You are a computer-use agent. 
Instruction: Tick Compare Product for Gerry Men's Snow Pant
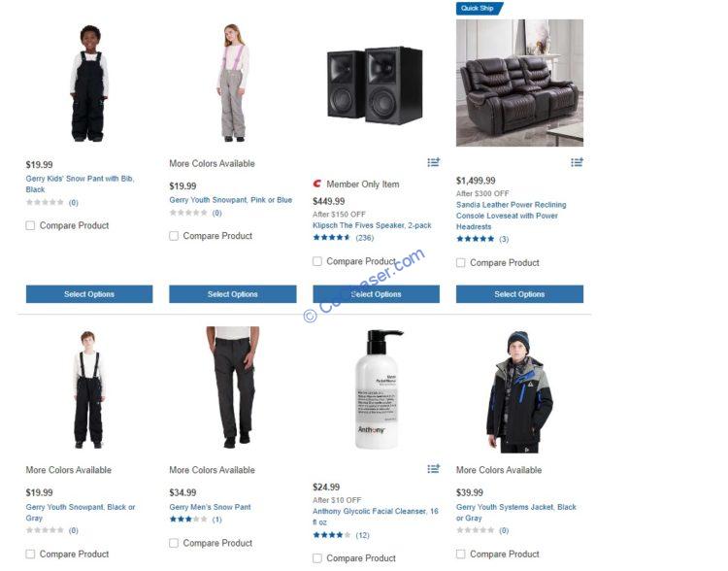[x=174, y=543]
